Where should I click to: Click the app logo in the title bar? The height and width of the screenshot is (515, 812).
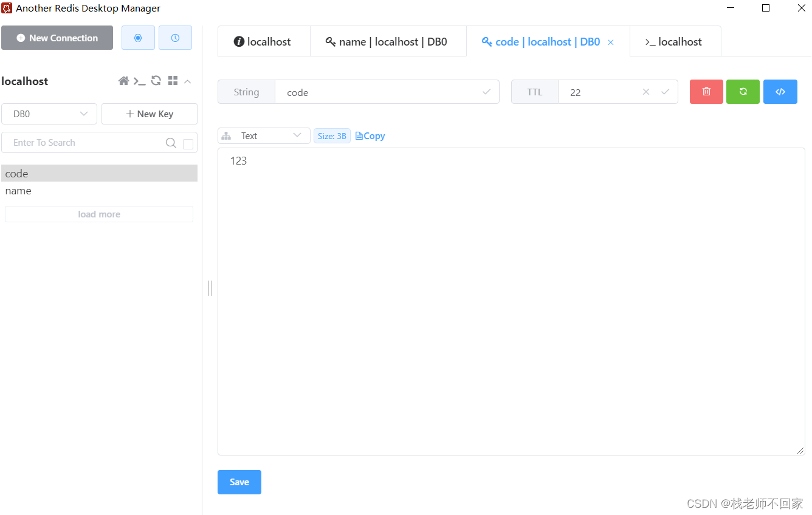pos(7,8)
